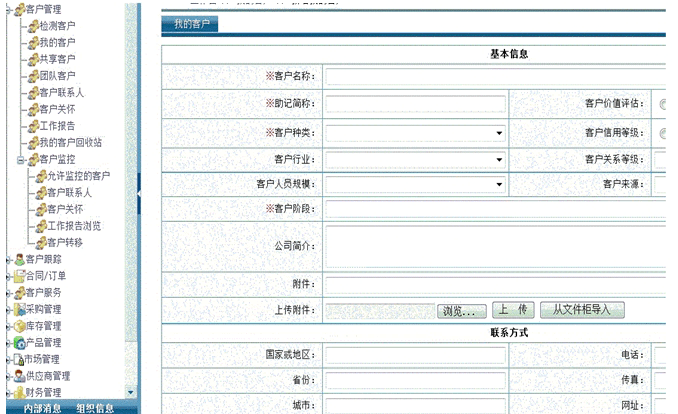Select the 客户价值评估 radio option
This screenshot has width=678, height=414.
coord(662,104)
